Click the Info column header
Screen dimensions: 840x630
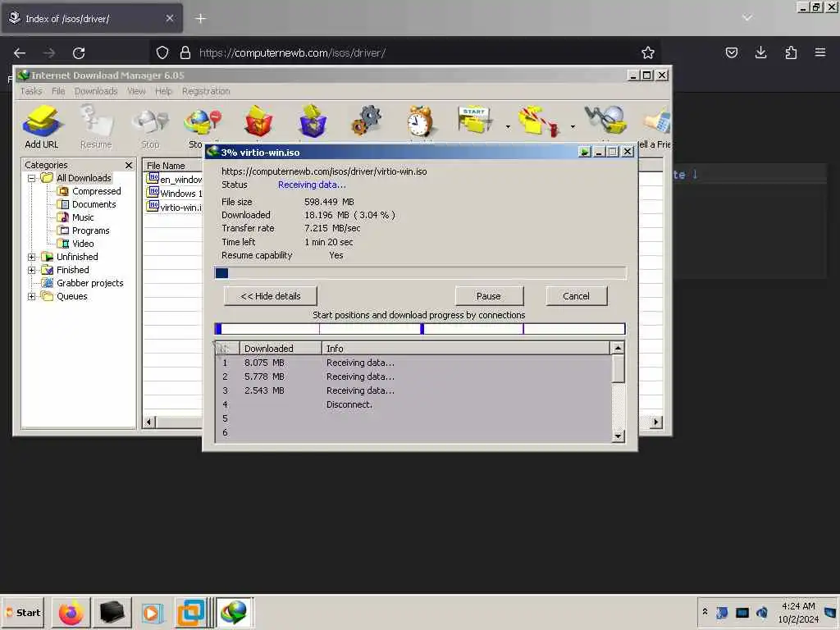coord(466,348)
